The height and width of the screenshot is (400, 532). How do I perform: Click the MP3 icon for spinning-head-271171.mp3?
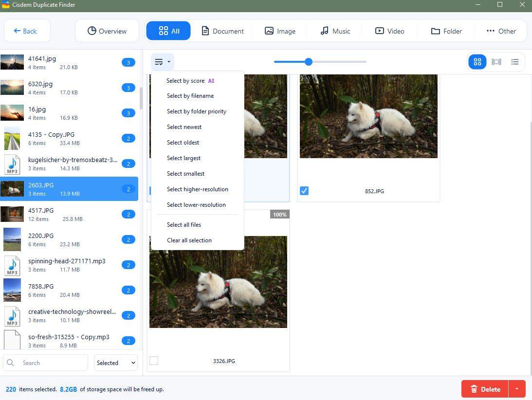coord(12,265)
